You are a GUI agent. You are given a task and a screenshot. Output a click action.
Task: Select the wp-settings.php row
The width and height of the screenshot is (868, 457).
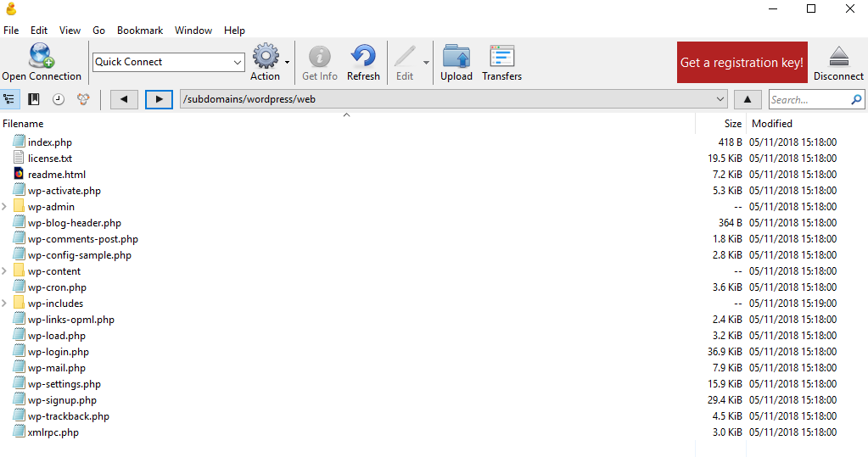coord(434,383)
